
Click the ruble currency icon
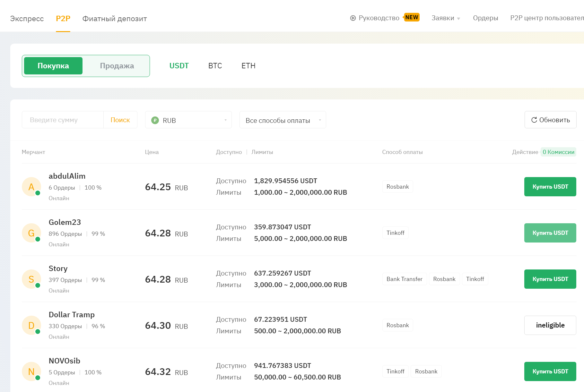point(155,120)
